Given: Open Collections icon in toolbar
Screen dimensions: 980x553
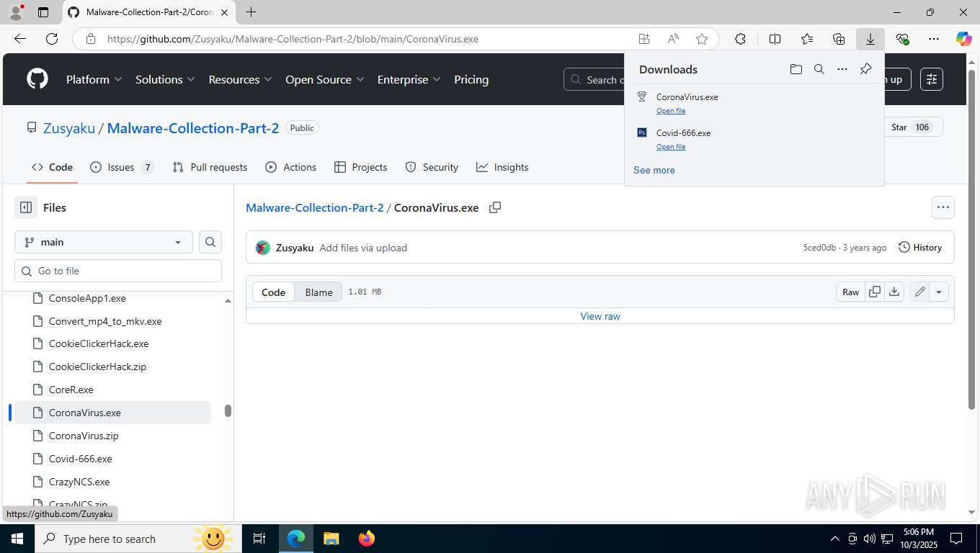Looking at the screenshot, I should point(838,39).
